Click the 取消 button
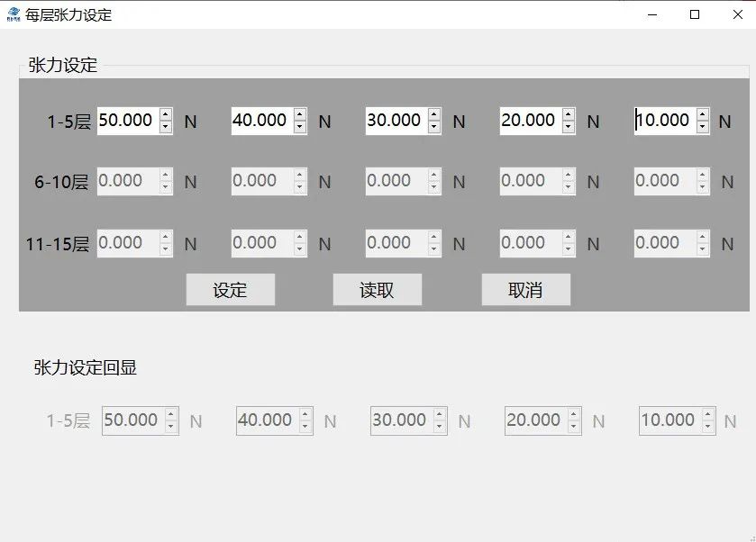756x542 pixels. pyautogui.click(x=526, y=290)
